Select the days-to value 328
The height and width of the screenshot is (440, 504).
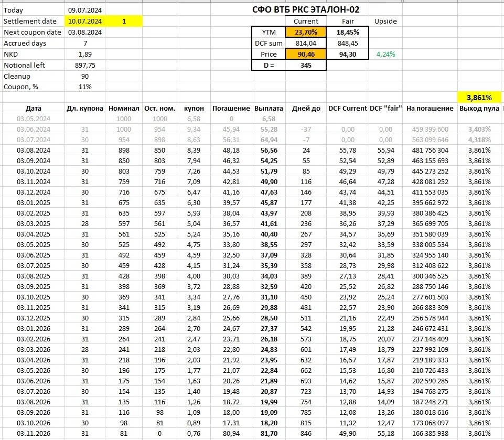tap(306, 255)
